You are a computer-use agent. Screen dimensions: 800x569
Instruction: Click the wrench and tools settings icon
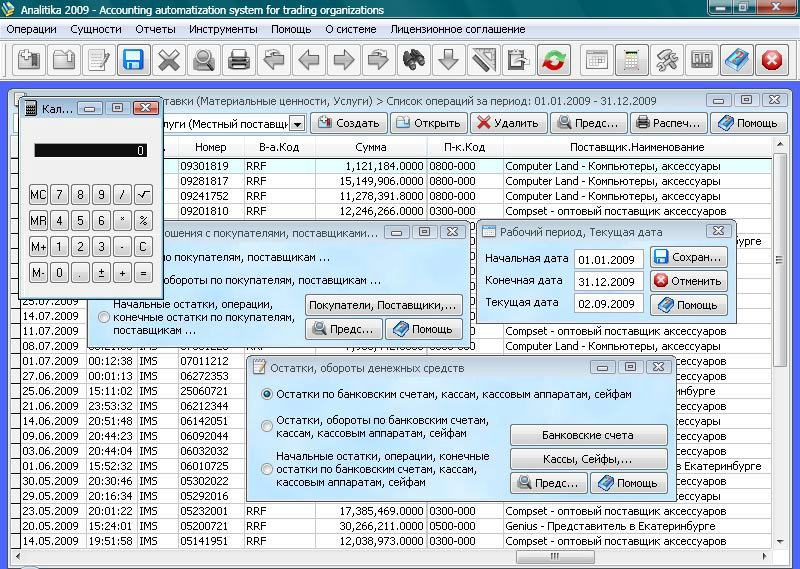click(x=666, y=60)
